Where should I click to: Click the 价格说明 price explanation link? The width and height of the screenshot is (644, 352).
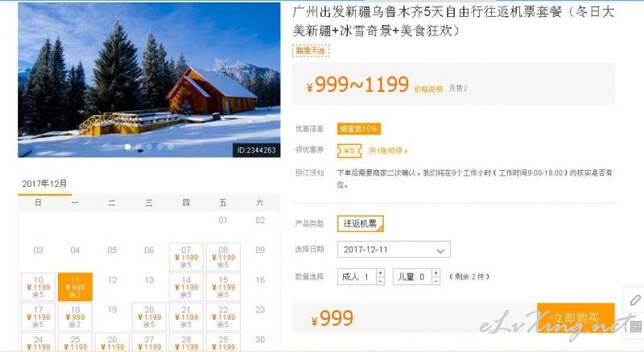[x=428, y=89]
